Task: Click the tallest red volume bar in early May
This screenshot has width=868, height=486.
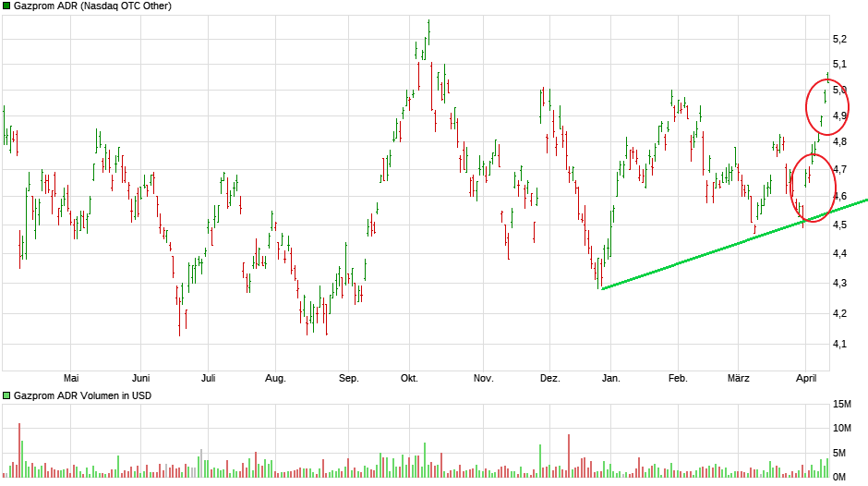Action: [19, 450]
